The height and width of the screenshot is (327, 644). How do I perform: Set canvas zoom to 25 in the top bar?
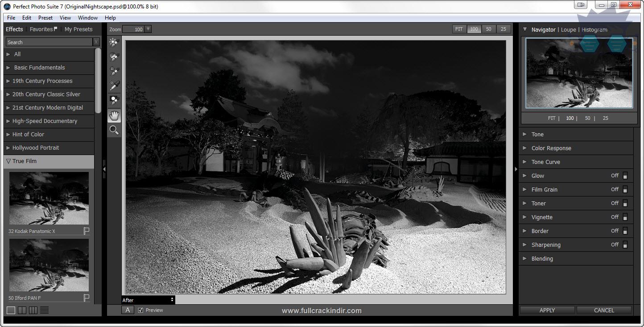tap(504, 29)
